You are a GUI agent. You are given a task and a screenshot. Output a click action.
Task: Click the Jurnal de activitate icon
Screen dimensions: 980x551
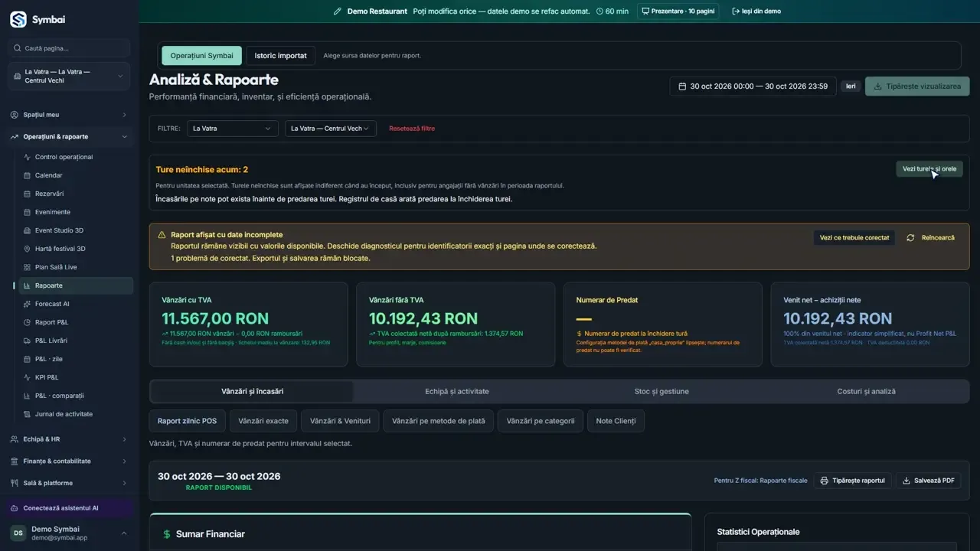[x=27, y=414]
